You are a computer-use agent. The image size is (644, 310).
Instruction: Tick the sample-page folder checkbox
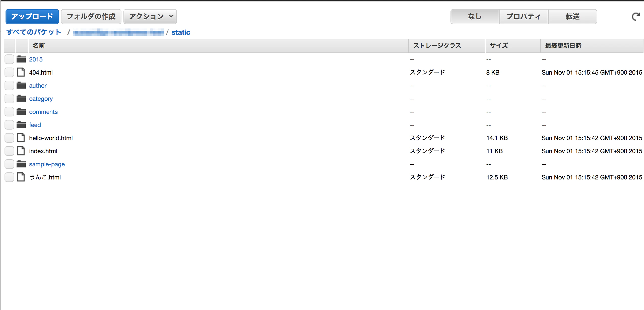9,164
